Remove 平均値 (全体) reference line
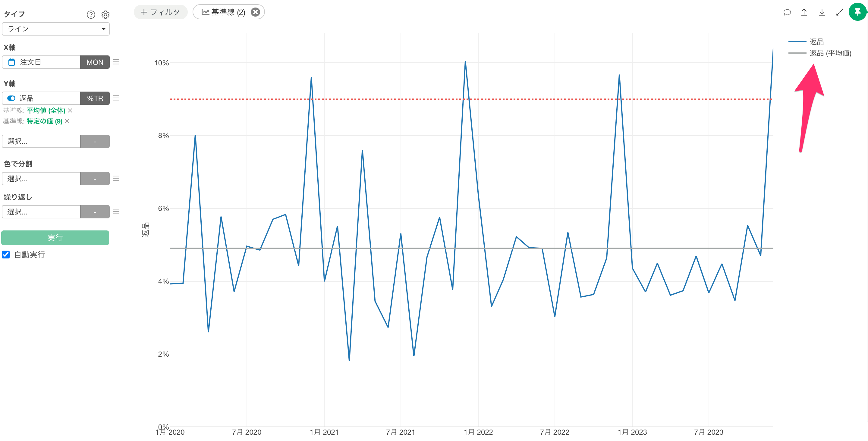Screen dimensions: 868x441 pyautogui.click(x=70, y=111)
